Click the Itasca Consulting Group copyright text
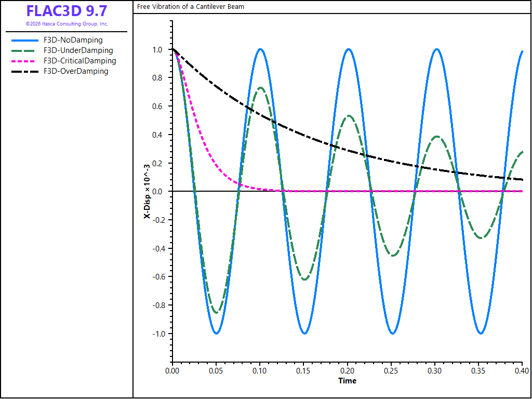 (x=67, y=24)
